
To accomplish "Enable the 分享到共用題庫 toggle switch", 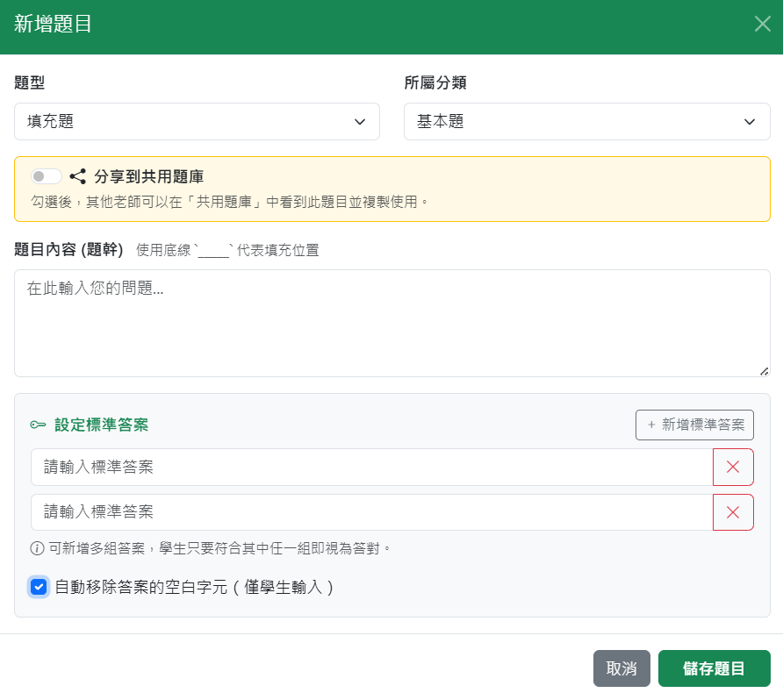I will (46, 176).
